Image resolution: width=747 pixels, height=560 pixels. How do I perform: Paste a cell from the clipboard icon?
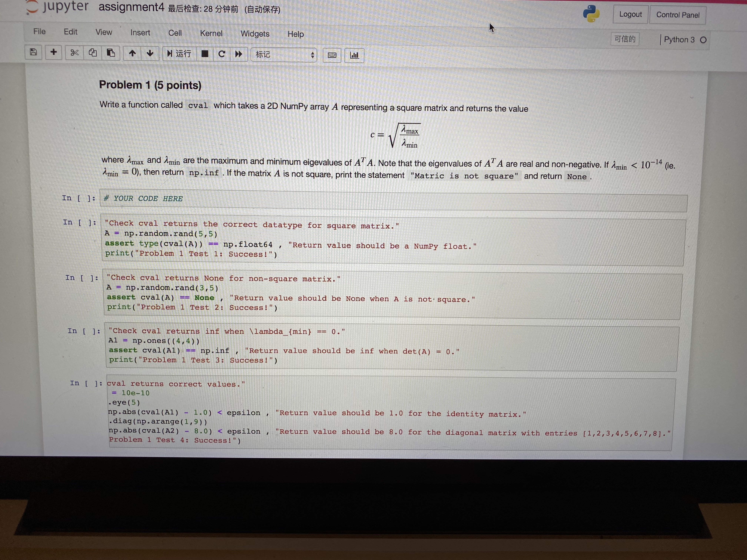(111, 53)
